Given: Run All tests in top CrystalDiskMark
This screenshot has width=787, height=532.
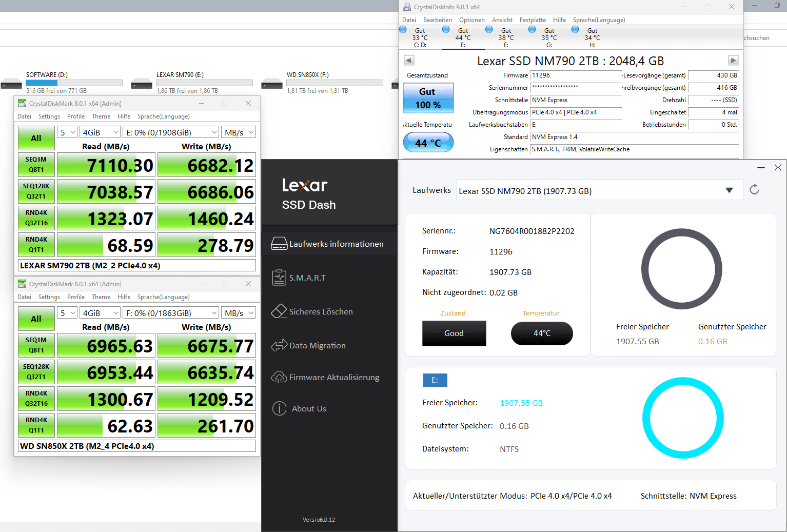Looking at the screenshot, I should (x=36, y=138).
